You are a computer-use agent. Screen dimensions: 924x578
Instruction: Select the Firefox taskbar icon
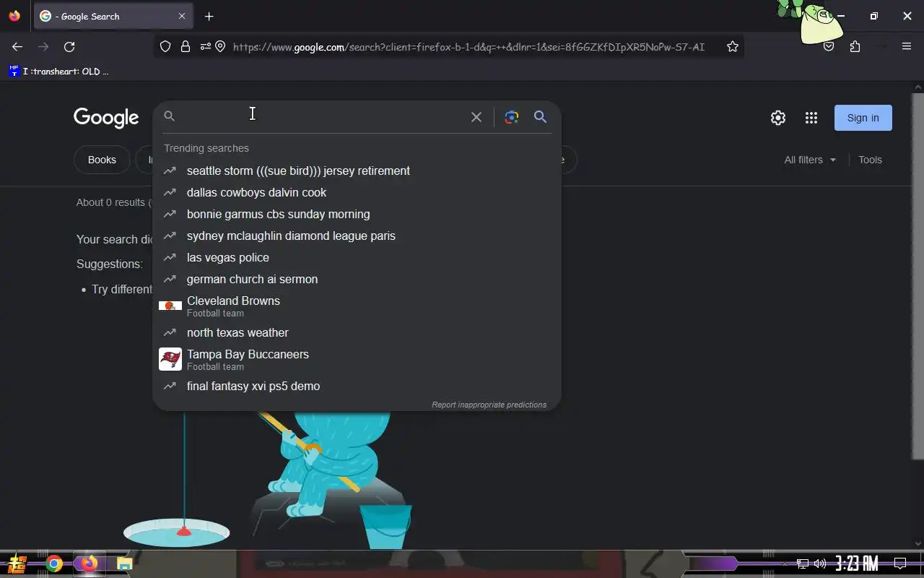[89, 564]
